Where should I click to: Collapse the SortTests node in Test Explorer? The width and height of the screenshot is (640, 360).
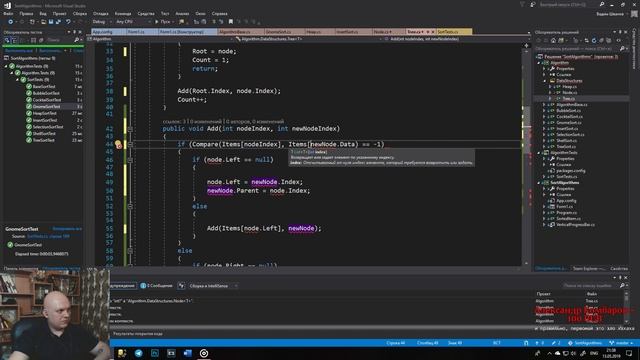tap(18, 80)
